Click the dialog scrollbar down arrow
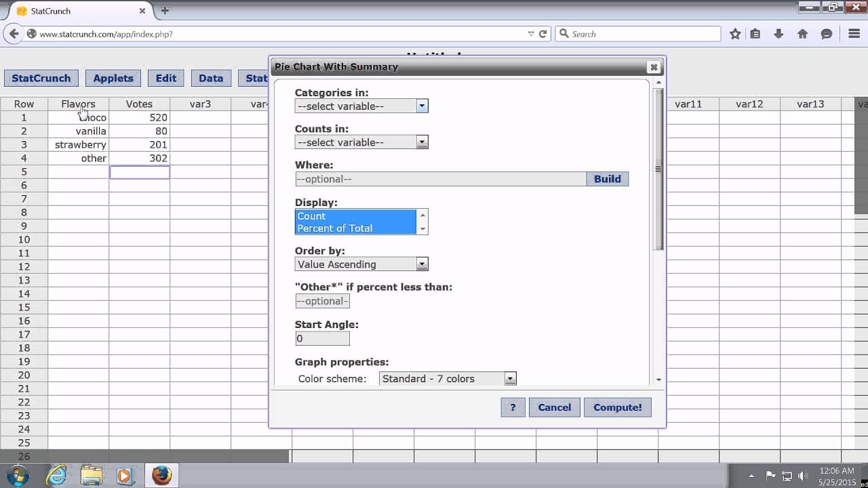This screenshot has height=488, width=868. 658,380
